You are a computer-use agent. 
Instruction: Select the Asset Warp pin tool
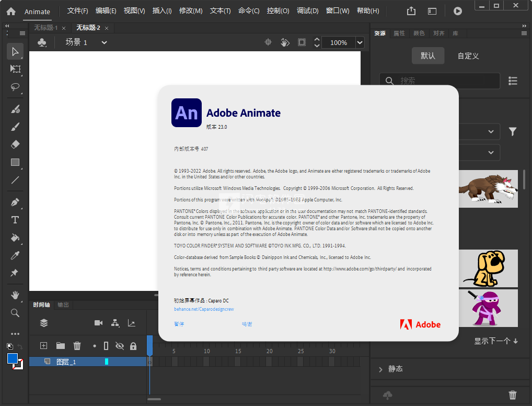pyautogui.click(x=15, y=273)
